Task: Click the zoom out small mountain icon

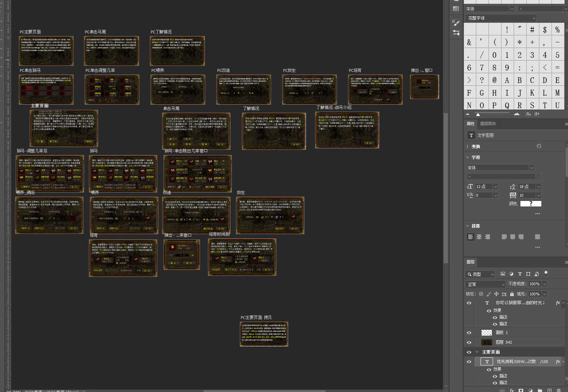Action: tap(467, 114)
